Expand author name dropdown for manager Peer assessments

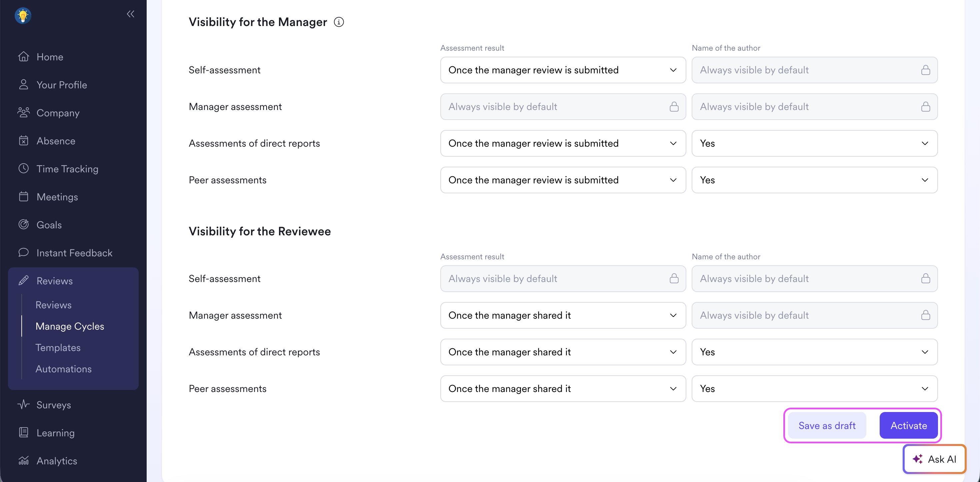point(814,180)
